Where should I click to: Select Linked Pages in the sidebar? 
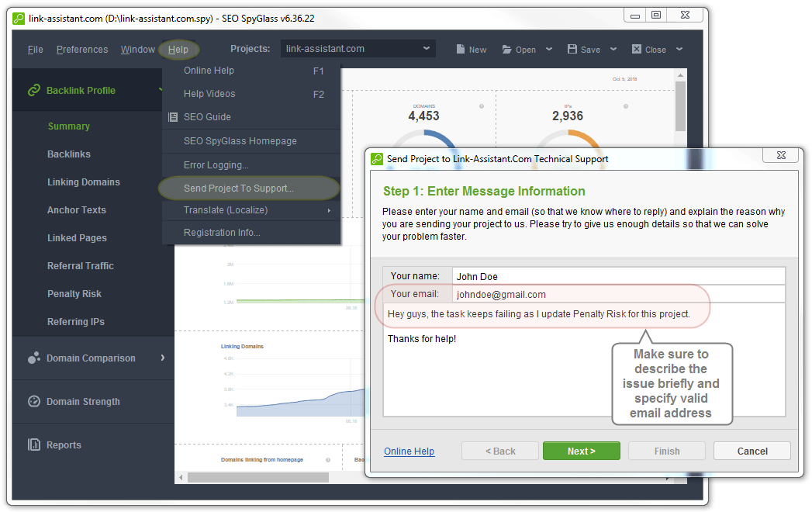[77, 238]
